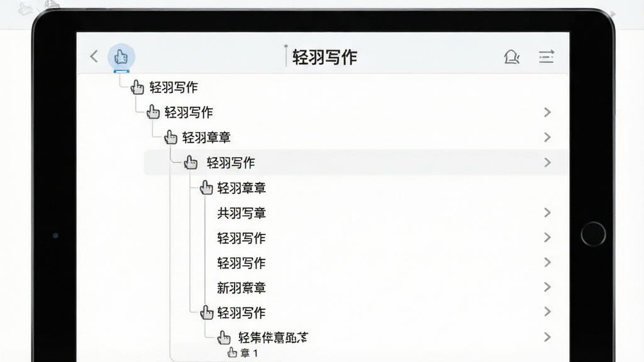
Task: Tap the blue circular thumbs-up icon
Action: [x=121, y=57]
